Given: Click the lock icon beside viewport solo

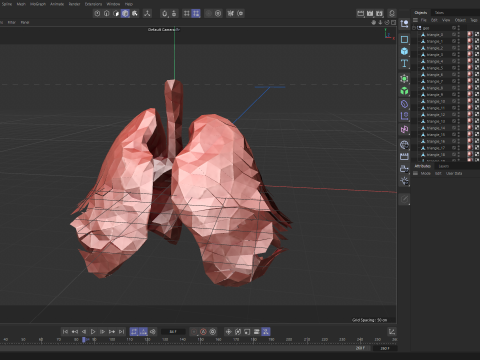Looking at the screenshot, I should [174, 13].
